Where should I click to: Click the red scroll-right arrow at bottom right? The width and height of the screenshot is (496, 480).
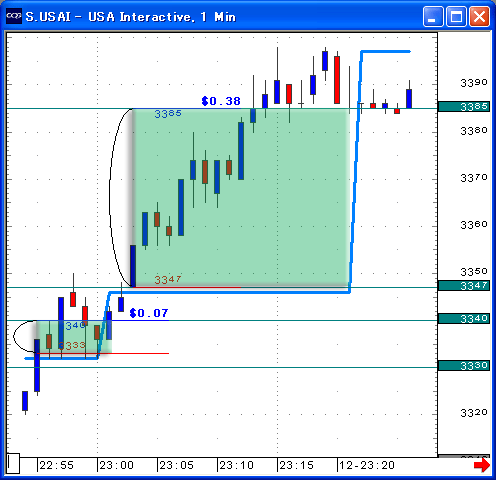(482, 465)
